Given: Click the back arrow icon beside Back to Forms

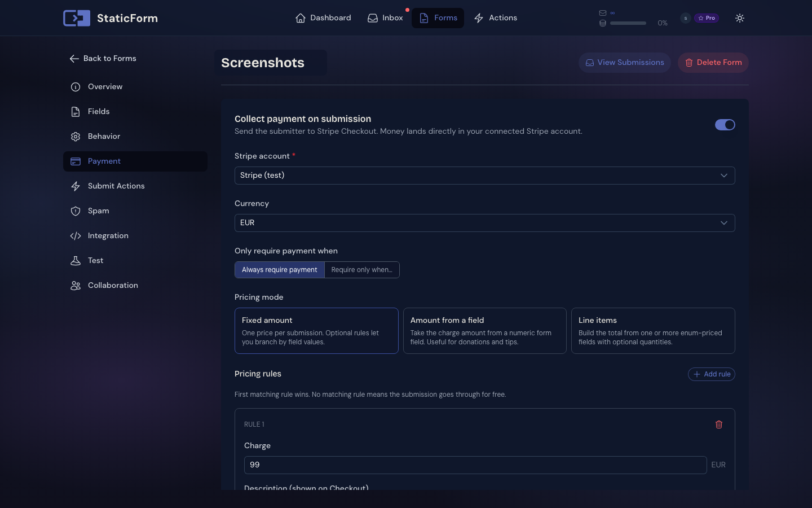Looking at the screenshot, I should pos(74,59).
